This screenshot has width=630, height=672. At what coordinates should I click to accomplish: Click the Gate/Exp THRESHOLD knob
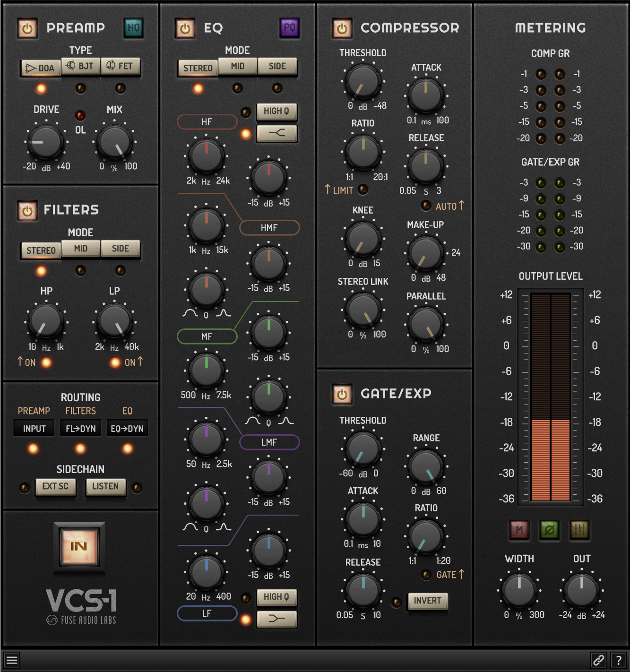click(x=362, y=448)
